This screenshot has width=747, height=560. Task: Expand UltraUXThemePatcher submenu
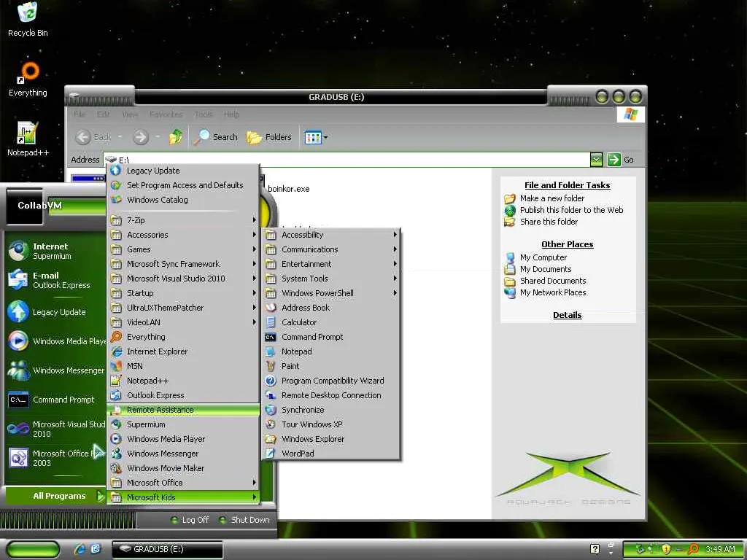pos(183,308)
